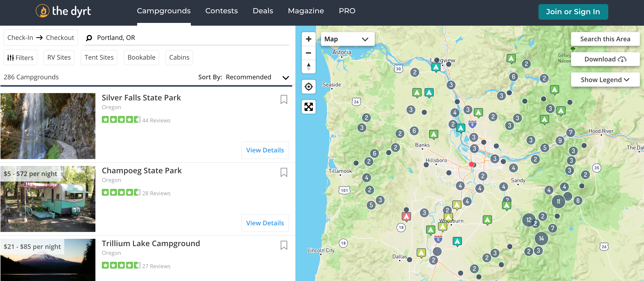Click the red campground map marker
The image size is (644, 281).
tap(406, 216)
